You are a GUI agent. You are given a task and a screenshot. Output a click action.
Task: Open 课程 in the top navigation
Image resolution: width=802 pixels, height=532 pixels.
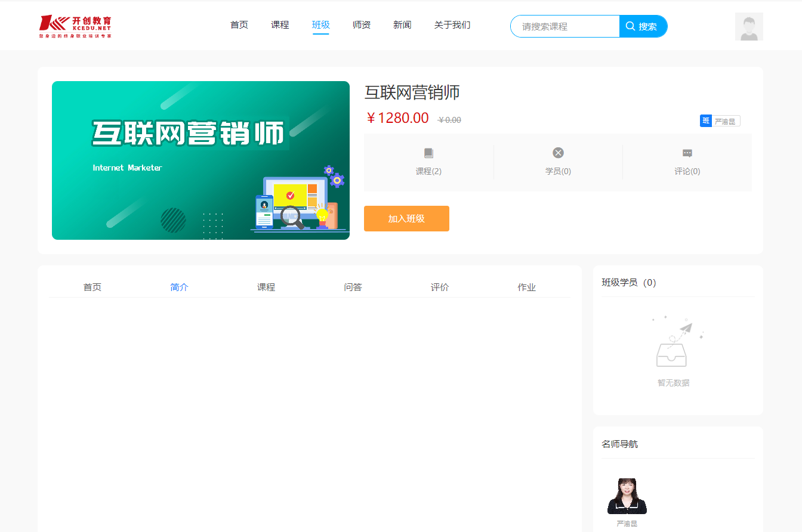280,25
